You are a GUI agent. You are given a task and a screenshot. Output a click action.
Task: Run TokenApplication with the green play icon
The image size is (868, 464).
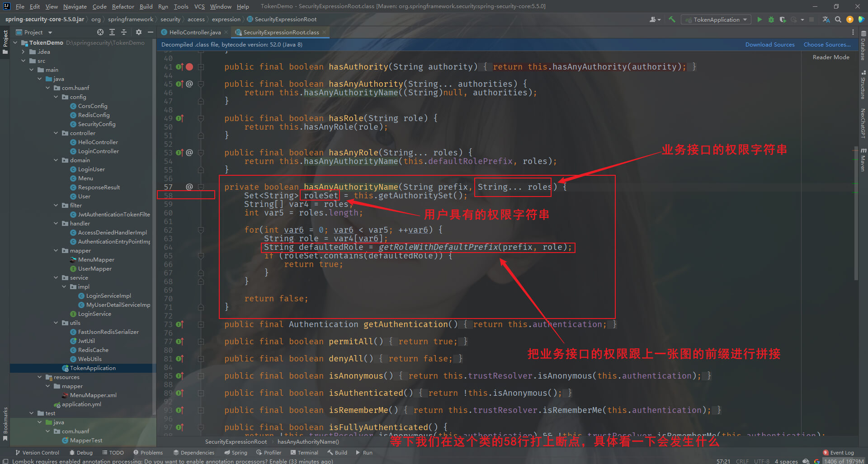(x=759, y=19)
